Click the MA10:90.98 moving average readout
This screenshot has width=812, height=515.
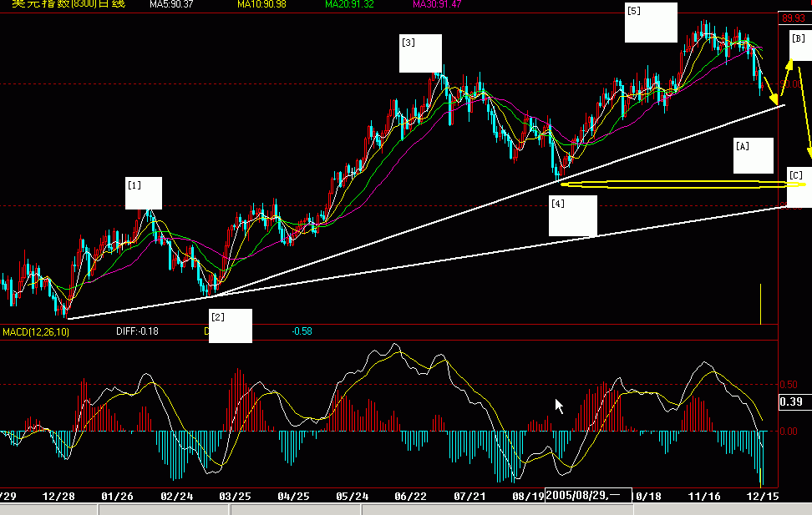click(x=261, y=4)
